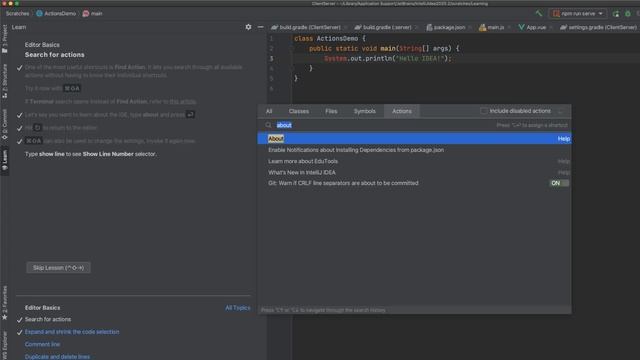Screen dimensions: 640x360
Task: Open the Favorites tool window stripe button
Action: (4, 303)
